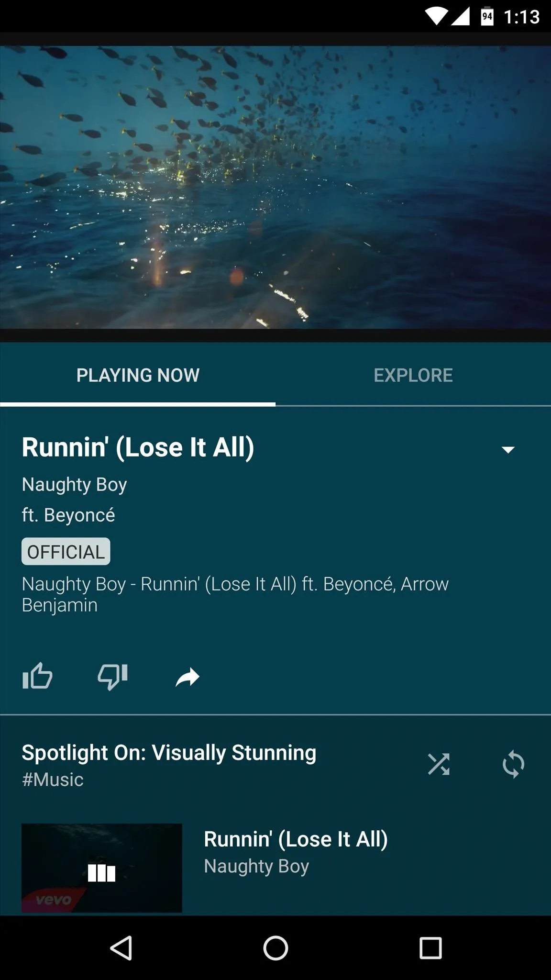The width and height of the screenshot is (551, 980).
Task: Tap the OFFICIAL badge
Action: 66,552
